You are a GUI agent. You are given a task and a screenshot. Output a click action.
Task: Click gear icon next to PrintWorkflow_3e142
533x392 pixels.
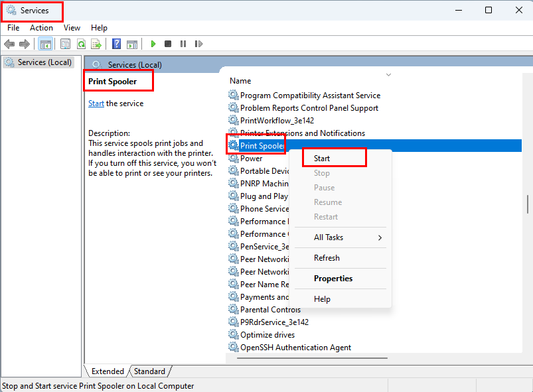tap(233, 120)
